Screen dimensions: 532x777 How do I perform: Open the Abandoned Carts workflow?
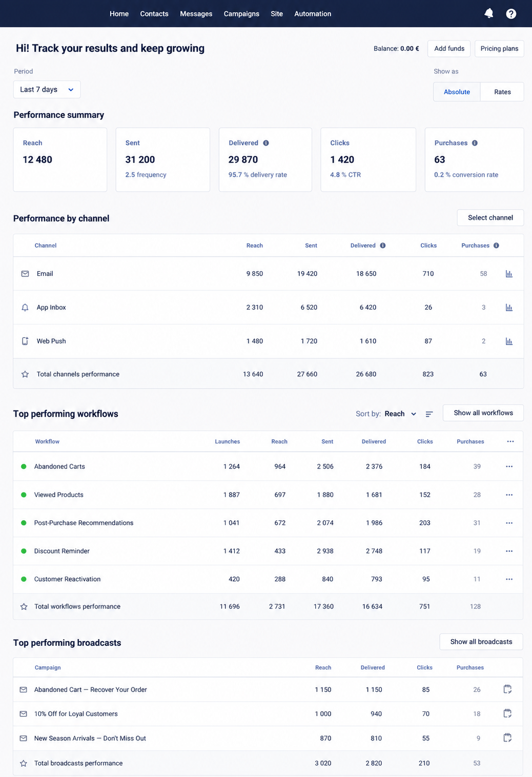(59, 466)
